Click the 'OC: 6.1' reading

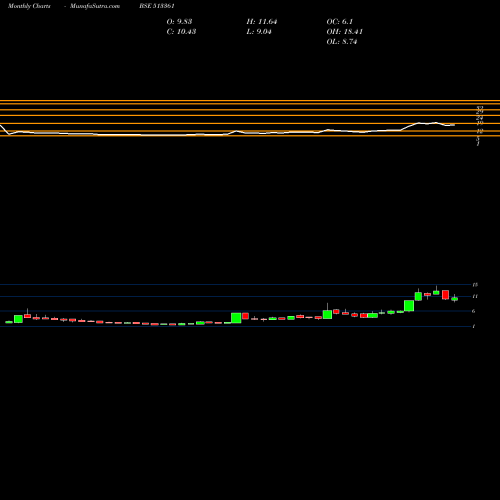coord(339,22)
